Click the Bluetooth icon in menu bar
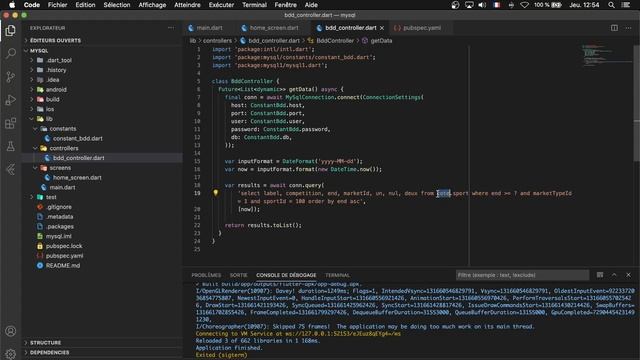Image resolution: width=640 pixels, height=360 pixels. click(x=511, y=5)
